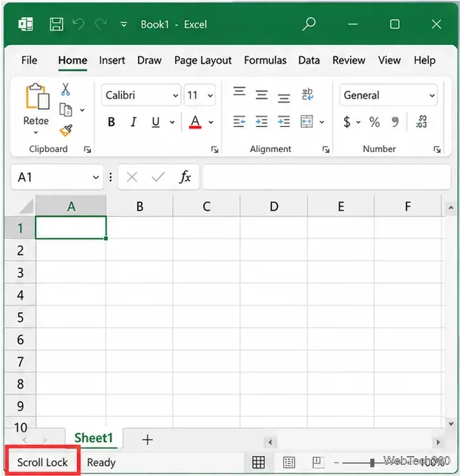Toggle Wrap Text
The height and width of the screenshot is (476, 460).
[x=307, y=94]
